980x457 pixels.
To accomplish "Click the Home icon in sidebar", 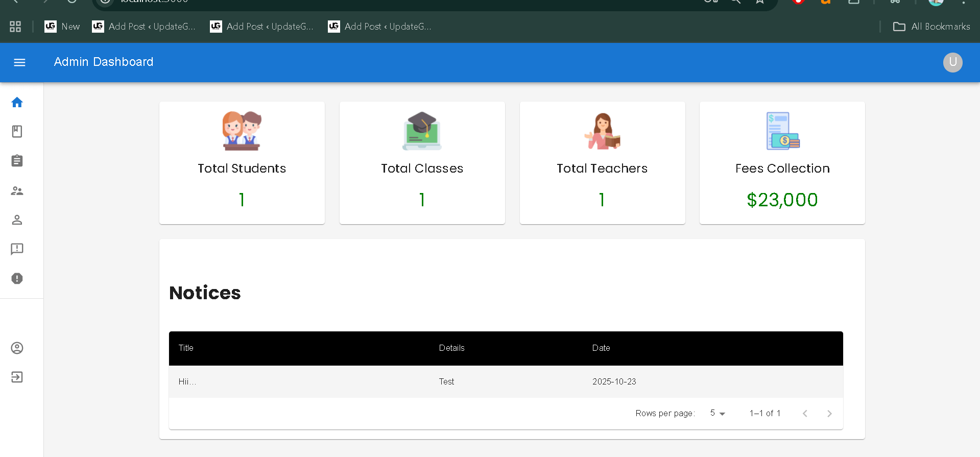I will pos(17,103).
